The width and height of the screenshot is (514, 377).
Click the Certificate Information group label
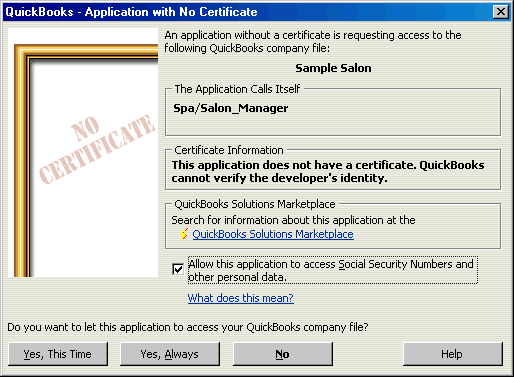point(229,150)
